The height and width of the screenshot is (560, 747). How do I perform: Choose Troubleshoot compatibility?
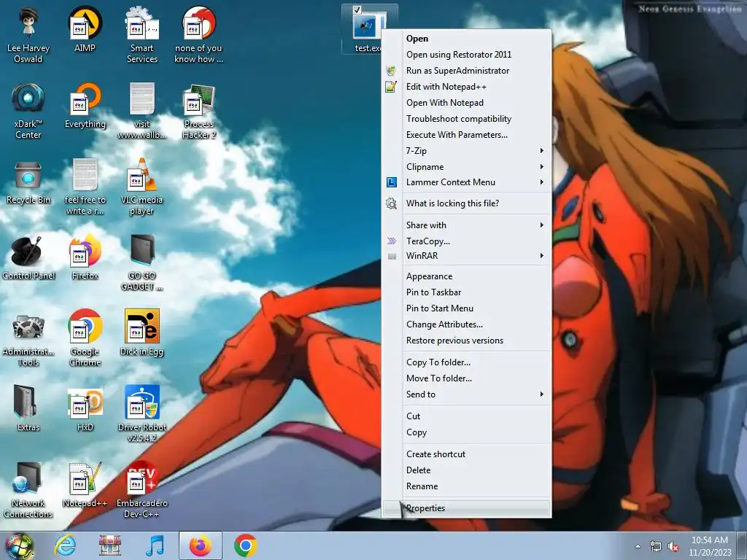(x=467, y=119)
